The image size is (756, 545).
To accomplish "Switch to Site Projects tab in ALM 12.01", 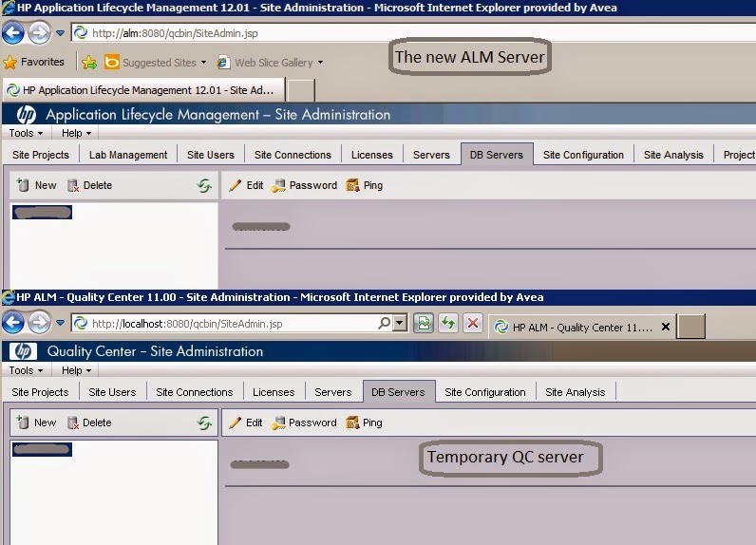I will [41, 155].
